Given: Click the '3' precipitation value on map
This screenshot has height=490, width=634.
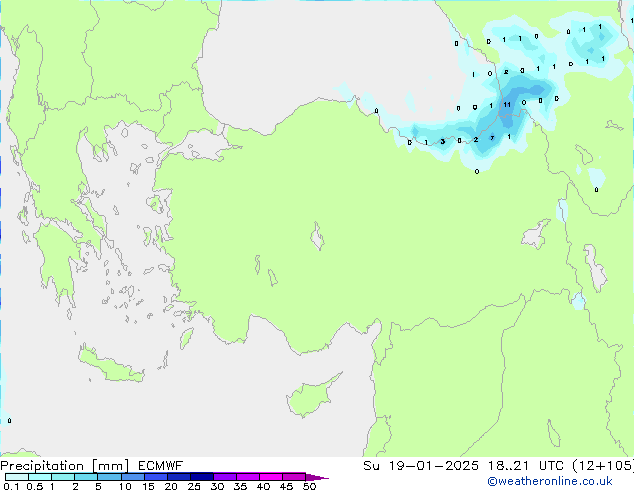Looking at the screenshot, I should click(x=443, y=142).
